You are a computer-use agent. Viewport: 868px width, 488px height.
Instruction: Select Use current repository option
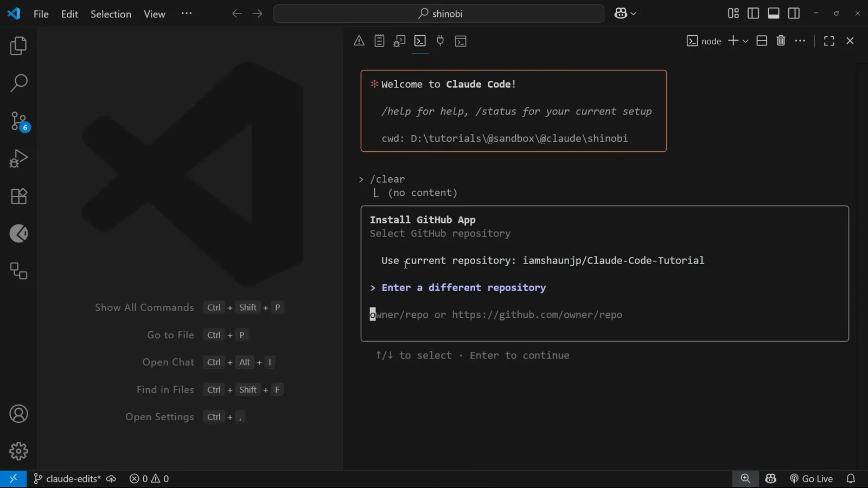542,261
